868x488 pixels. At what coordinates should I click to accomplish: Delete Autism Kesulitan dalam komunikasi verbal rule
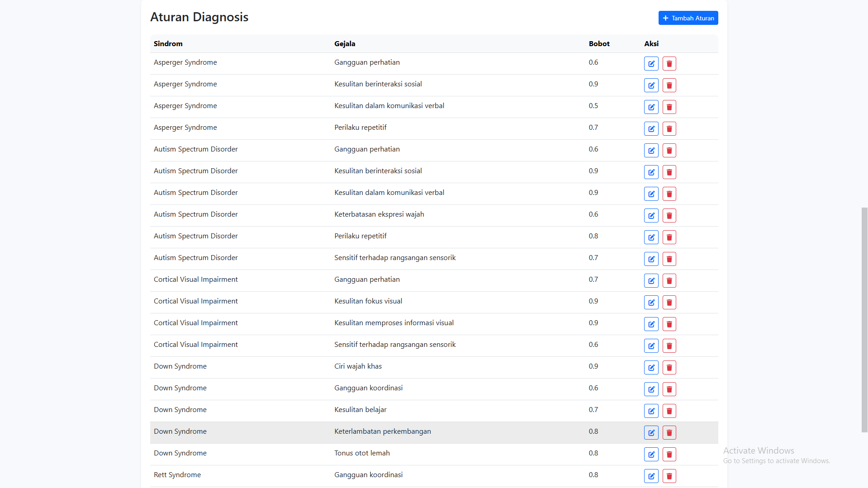click(x=669, y=194)
